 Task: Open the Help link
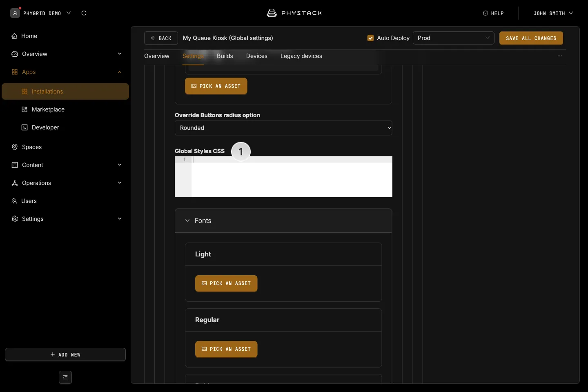[x=493, y=13]
